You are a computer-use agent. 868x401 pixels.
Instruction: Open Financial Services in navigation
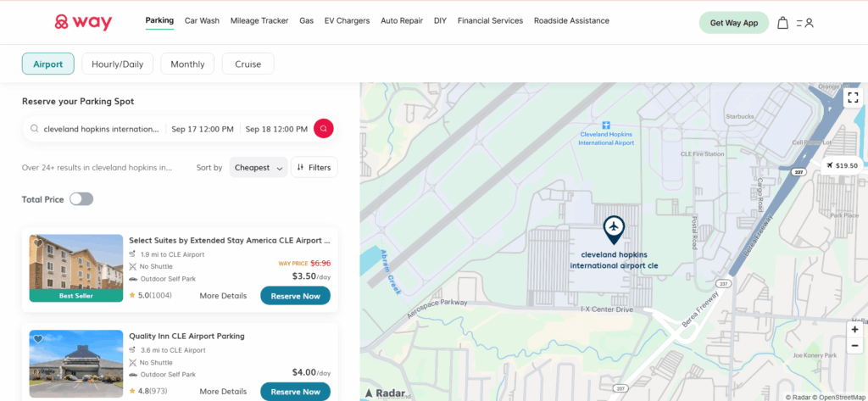[490, 20]
